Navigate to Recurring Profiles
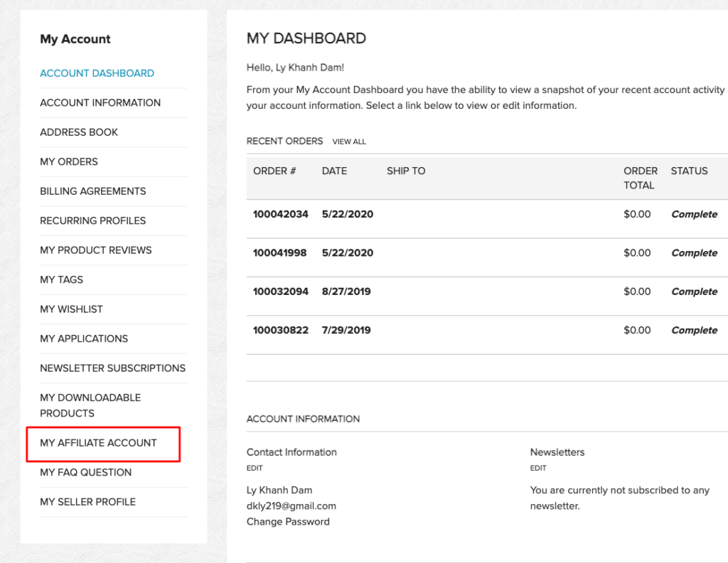728x563 pixels. click(92, 220)
